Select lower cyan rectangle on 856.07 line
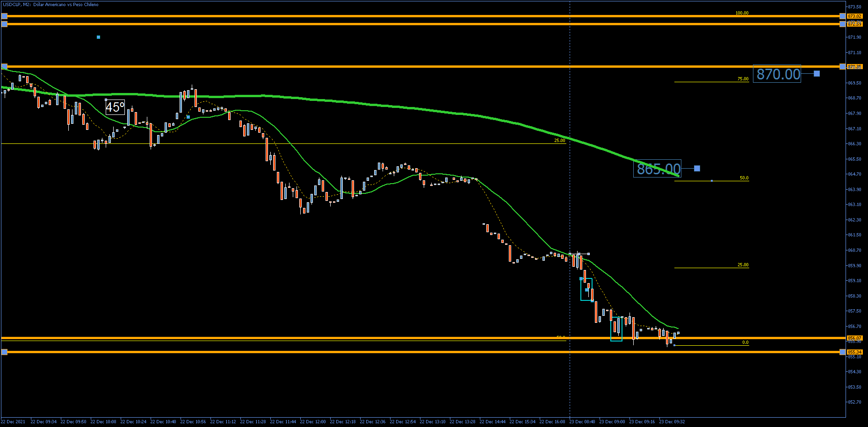 point(616,329)
